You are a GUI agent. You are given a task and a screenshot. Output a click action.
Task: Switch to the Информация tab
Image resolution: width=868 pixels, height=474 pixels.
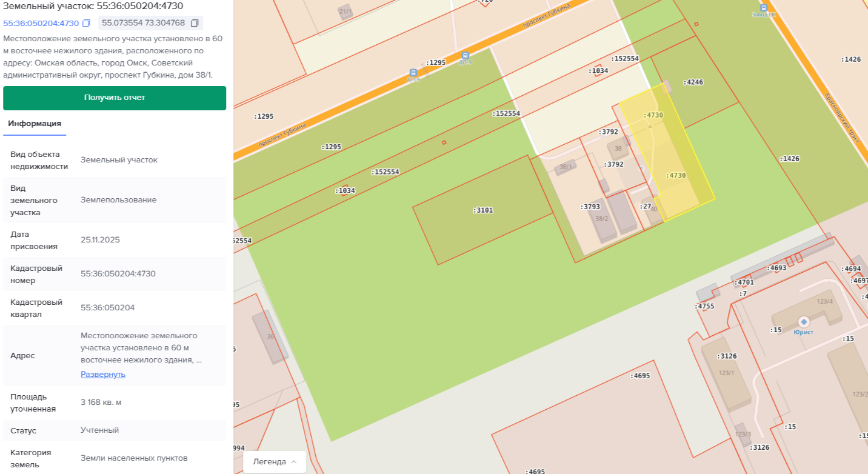pos(35,123)
